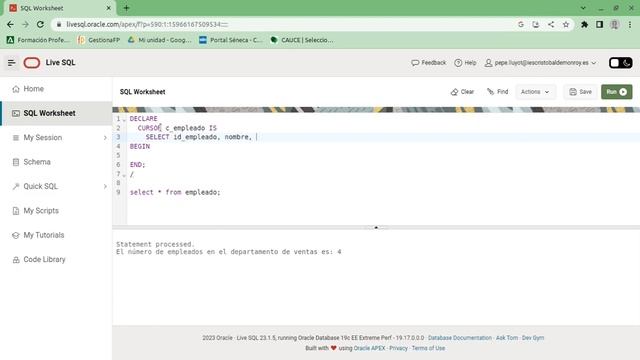This screenshot has width=640, height=360.
Task: Click install app icon in address bar
Action: pos(536,24)
